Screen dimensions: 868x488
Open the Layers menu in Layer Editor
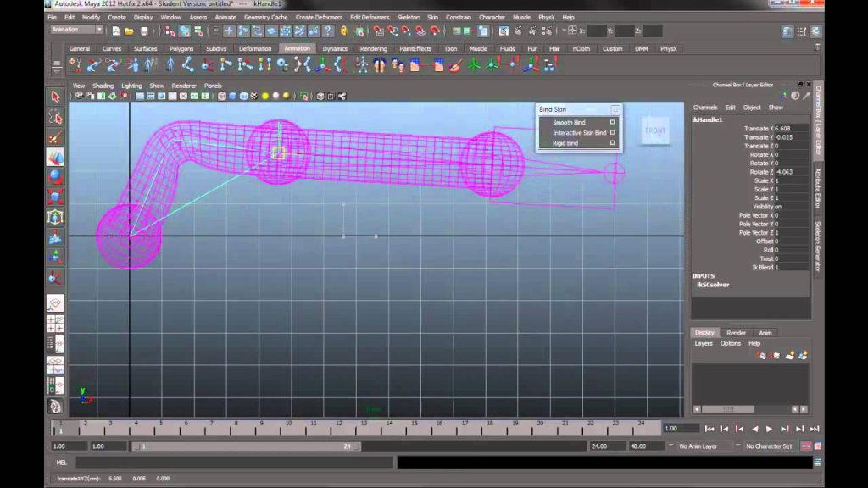[703, 344]
